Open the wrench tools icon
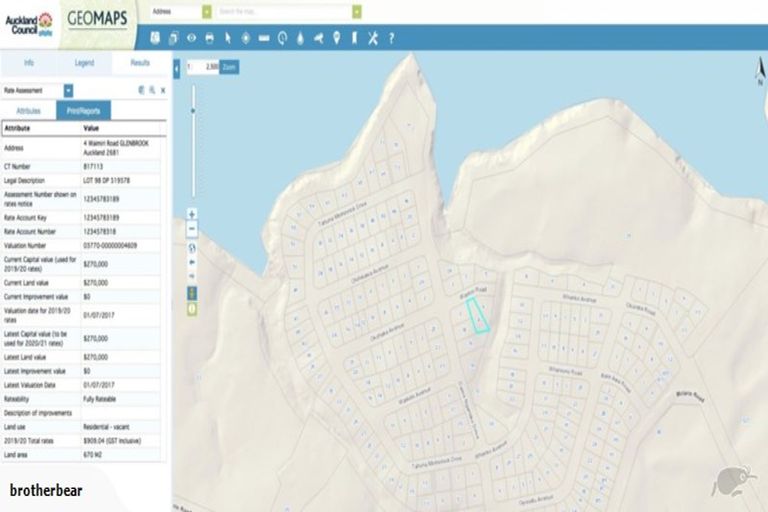The width and height of the screenshot is (768, 512). pyautogui.click(x=372, y=38)
